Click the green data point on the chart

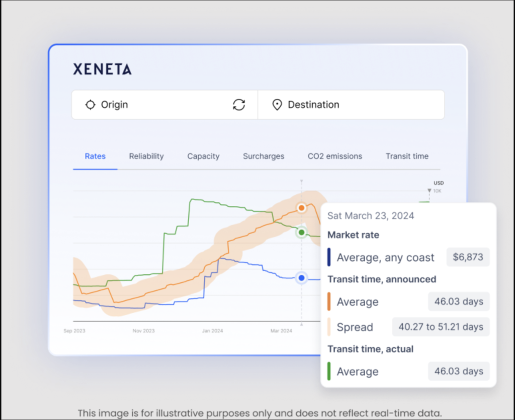pyautogui.click(x=301, y=232)
